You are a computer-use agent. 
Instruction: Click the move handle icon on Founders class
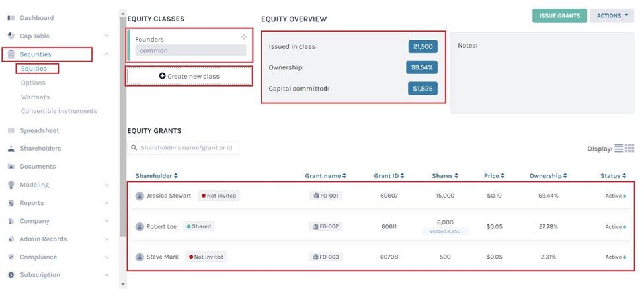coord(243,37)
